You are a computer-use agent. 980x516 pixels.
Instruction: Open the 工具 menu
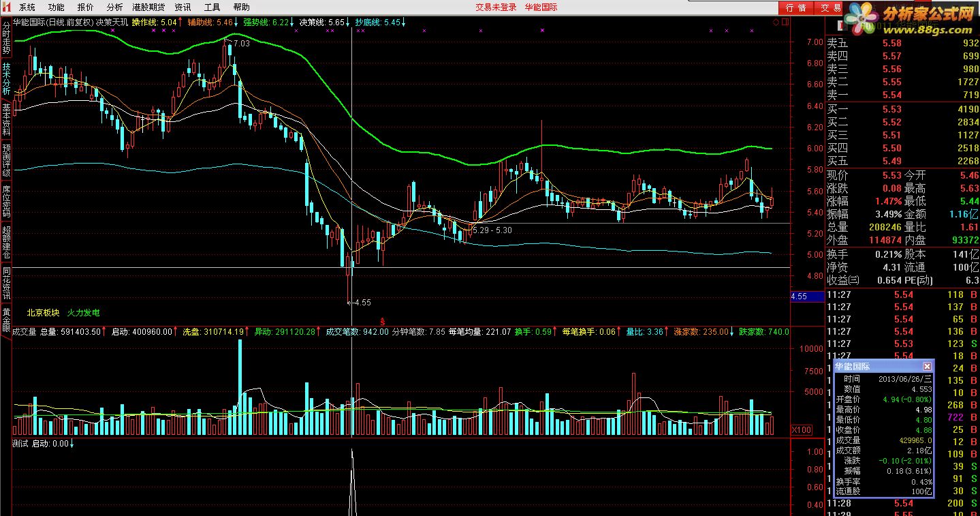tap(212, 7)
